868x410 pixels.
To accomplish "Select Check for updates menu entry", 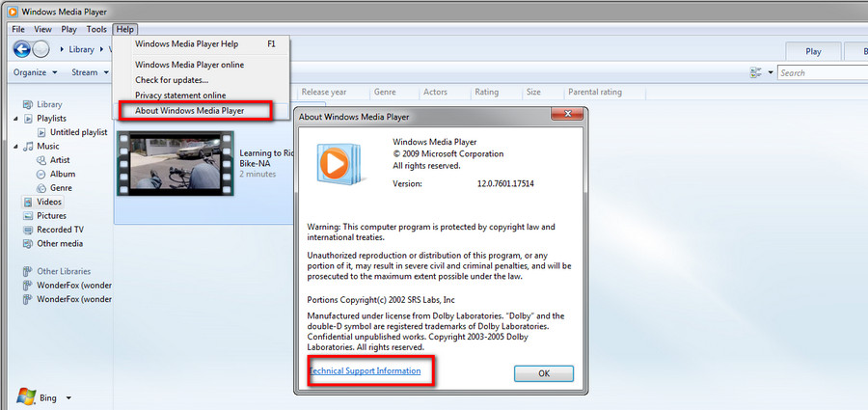I will click(201, 80).
